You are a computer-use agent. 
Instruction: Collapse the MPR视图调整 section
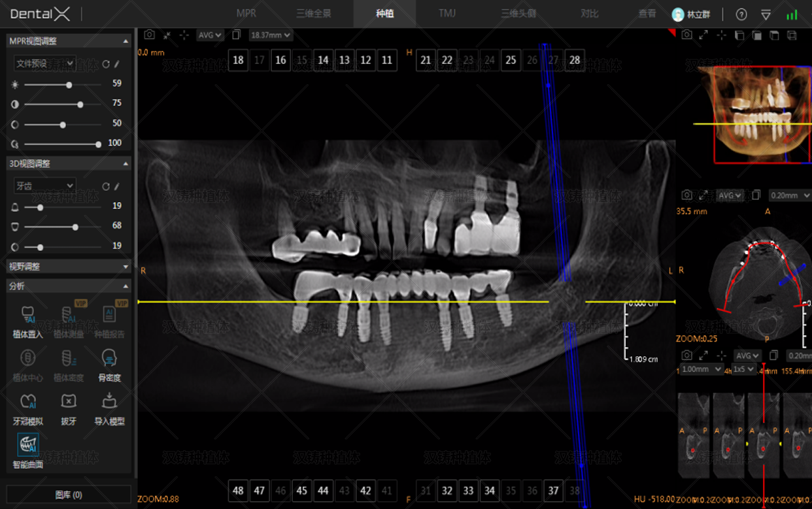(69, 41)
